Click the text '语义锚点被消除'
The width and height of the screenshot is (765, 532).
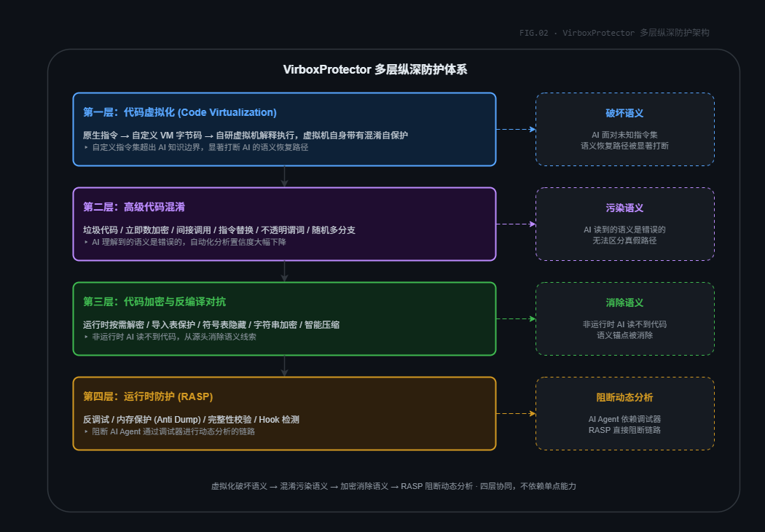click(x=624, y=335)
